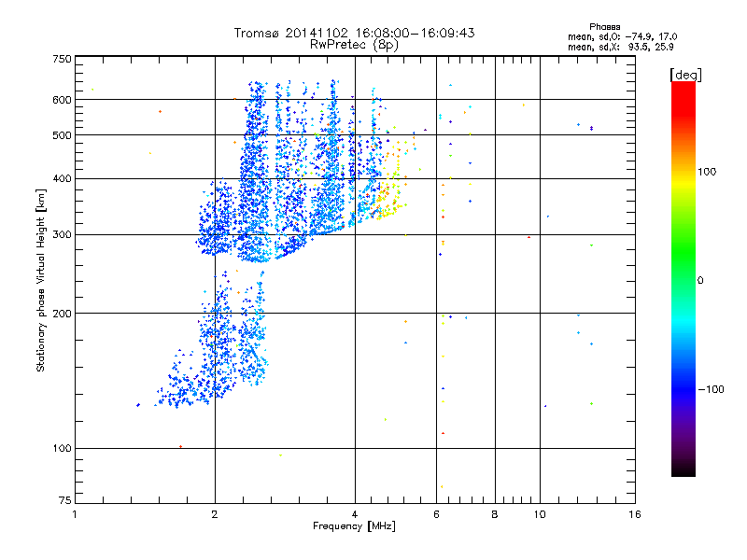Click the 'Phases' heading above the statistics
Screen dimensions: 747x560
click(604, 27)
